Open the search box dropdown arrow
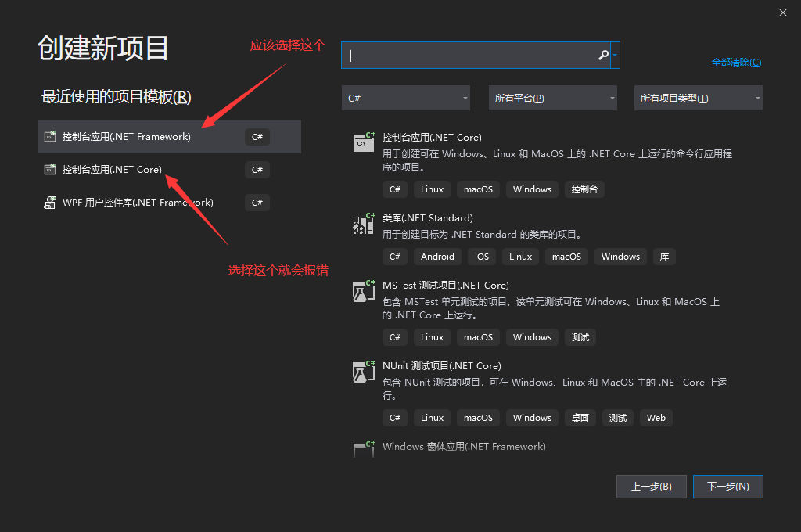This screenshot has width=801, height=532. click(x=615, y=56)
